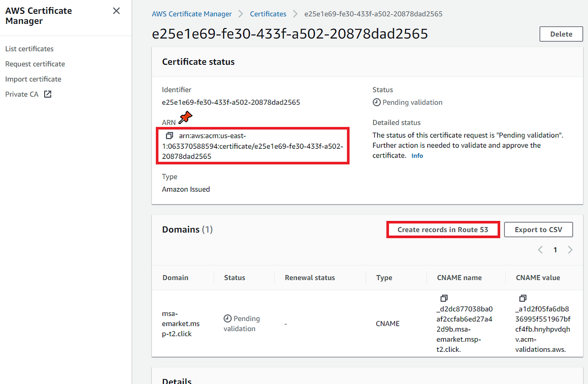The width and height of the screenshot is (588, 384).
Task: Sort by Status column header
Action: click(234, 277)
